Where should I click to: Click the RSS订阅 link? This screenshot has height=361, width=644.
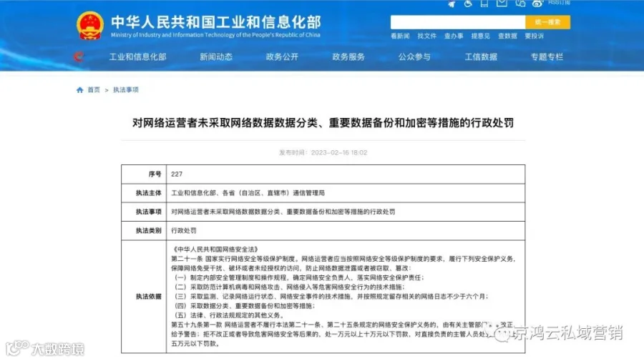click(x=559, y=2)
